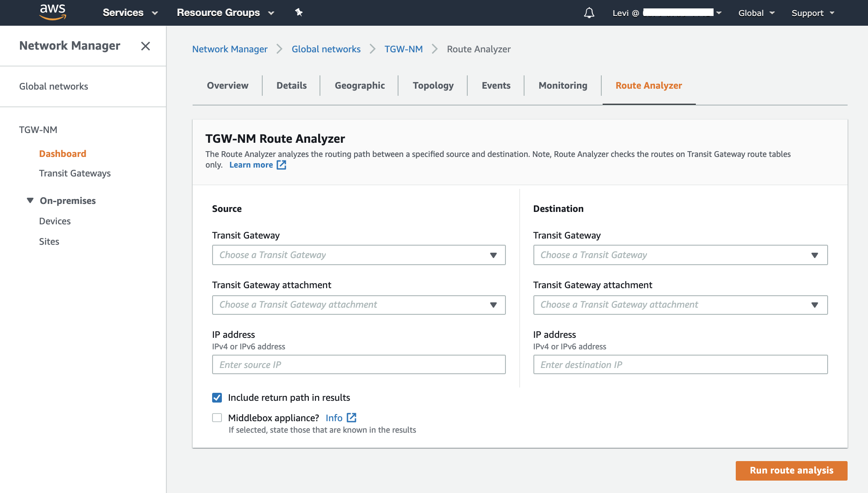Screen dimensions: 868x493
Task: Switch to the Monitoring tab
Action: (563, 86)
